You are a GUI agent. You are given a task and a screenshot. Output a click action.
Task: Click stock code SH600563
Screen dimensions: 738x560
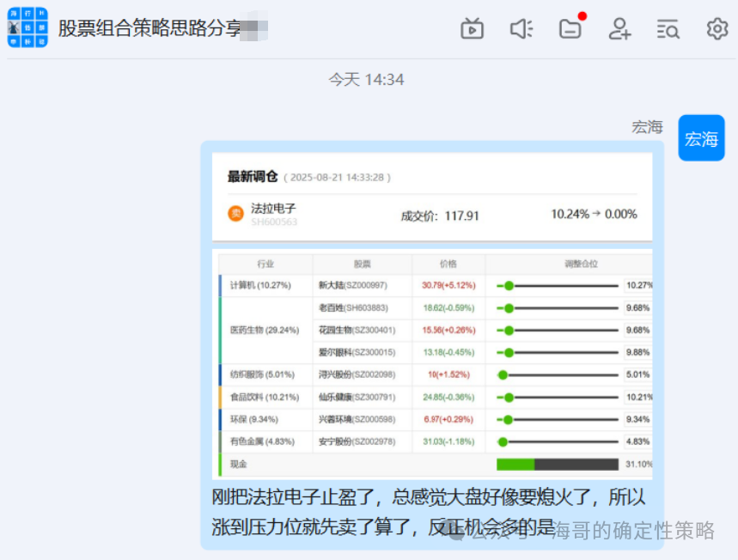pyautogui.click(x=274, y=222)
